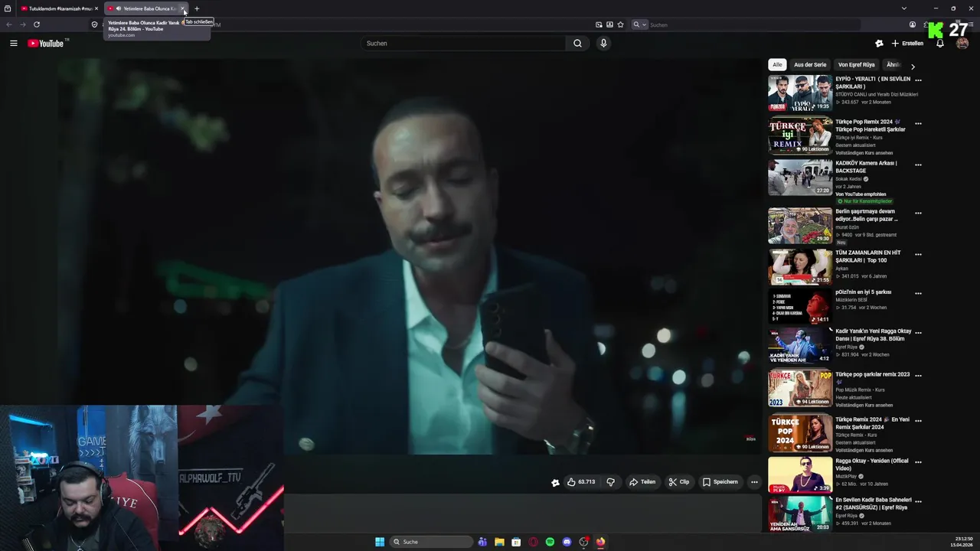Viewport: 980px width, 551px height.
Task: Open pOizi'nin en iyi 5 şarkısı thumbnail
Action: pos(800,306)
